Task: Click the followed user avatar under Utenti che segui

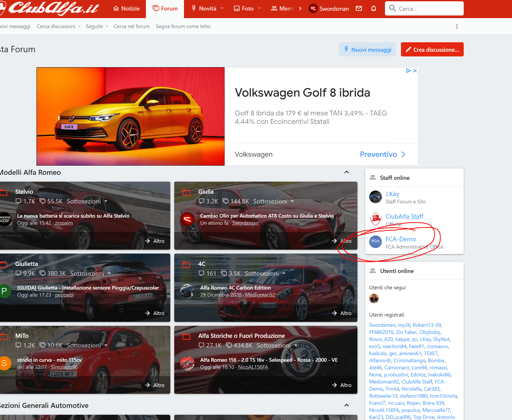Action: click(374, 298)
